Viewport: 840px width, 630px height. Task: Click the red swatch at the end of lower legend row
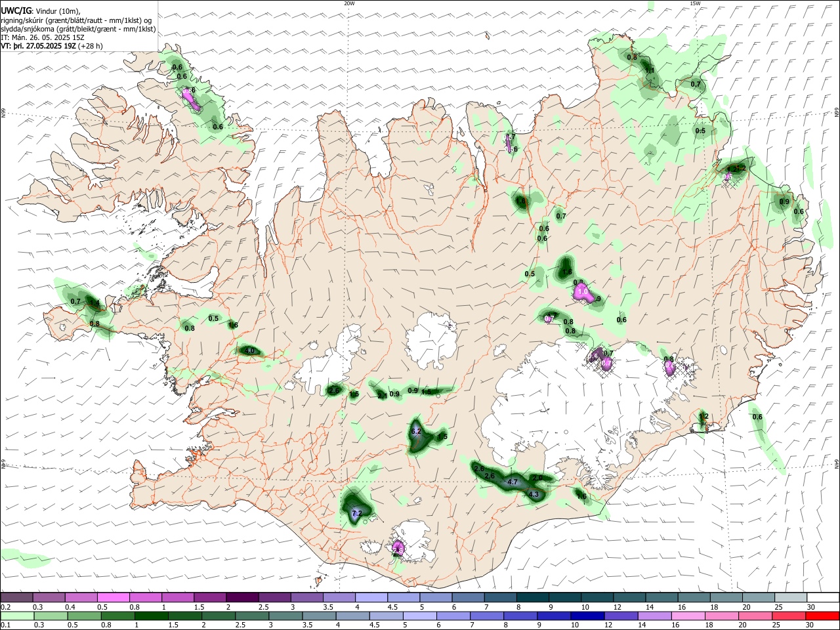point(823,616)
